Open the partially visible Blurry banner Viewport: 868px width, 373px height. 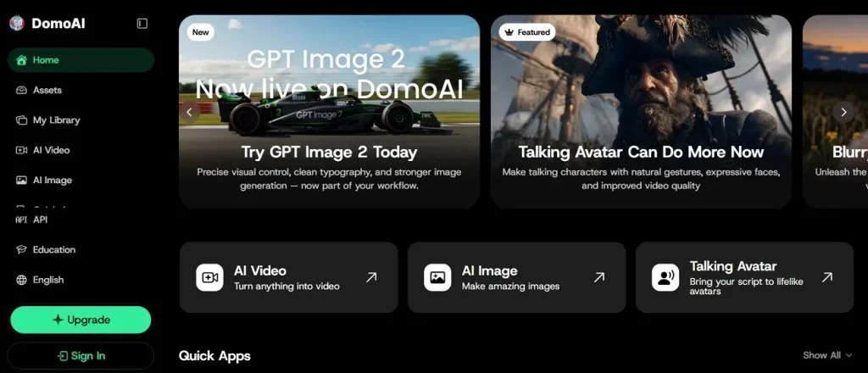click(x=835, y=111)
